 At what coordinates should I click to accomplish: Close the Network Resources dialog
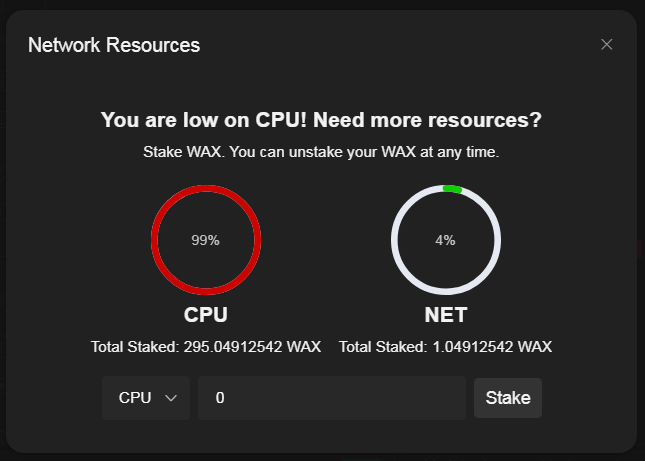tap(607, 44)
